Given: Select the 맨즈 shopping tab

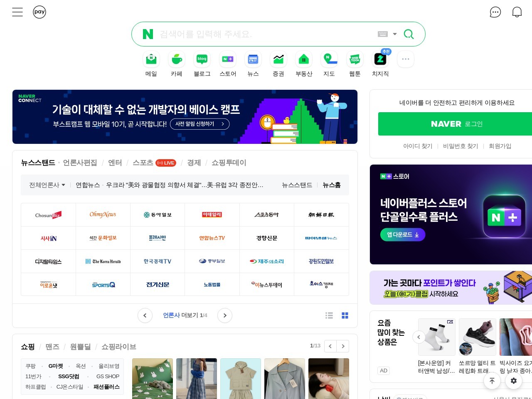Looking at the screenshot, I should coord(52,347).
